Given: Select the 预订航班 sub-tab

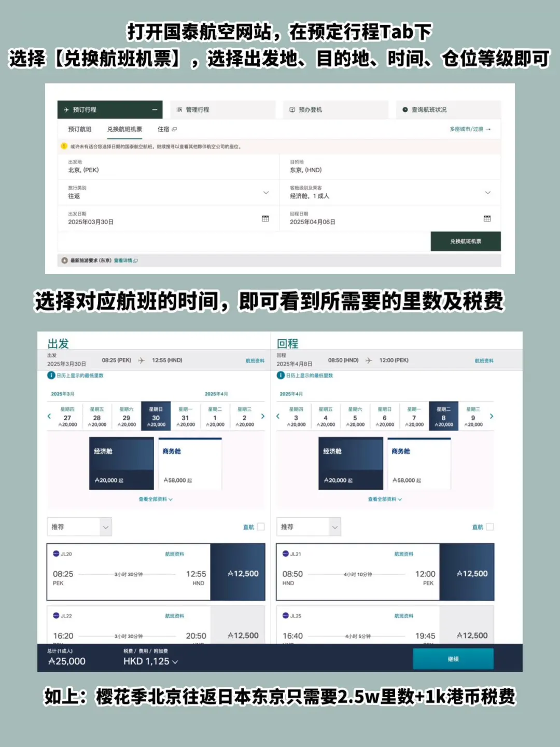Looking at the screenshot, I should (x=80, y=129).
